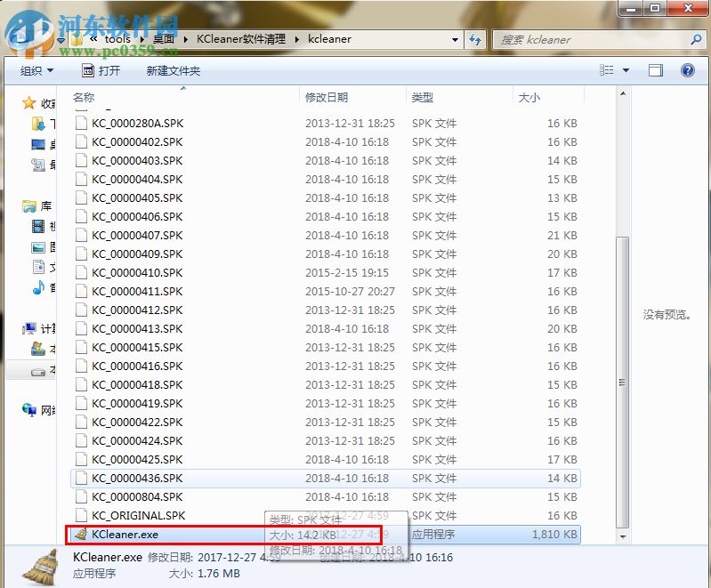Screen dimensions: 711x588
Task: Open Computer (计算机) in navigation pane
Action: point(29,328)
